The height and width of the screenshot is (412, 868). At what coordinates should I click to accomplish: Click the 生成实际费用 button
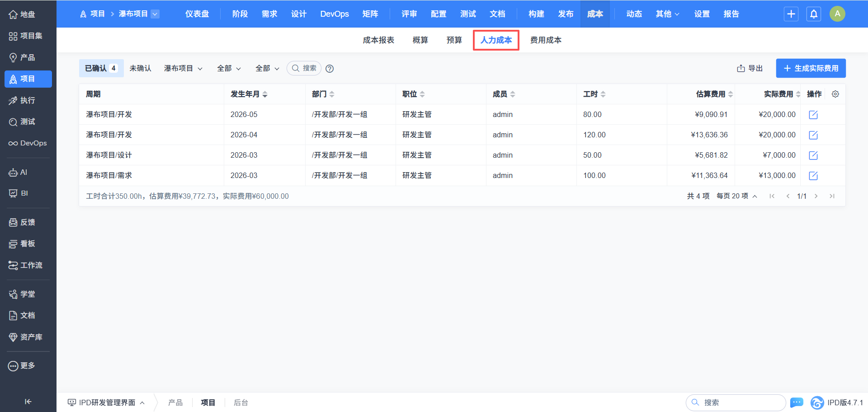coord(811,68)
